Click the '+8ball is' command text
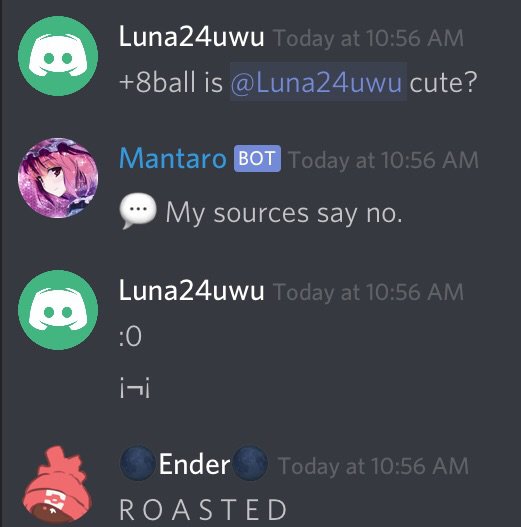This screenshot has width=521, height=527. [x=171, y=82]
